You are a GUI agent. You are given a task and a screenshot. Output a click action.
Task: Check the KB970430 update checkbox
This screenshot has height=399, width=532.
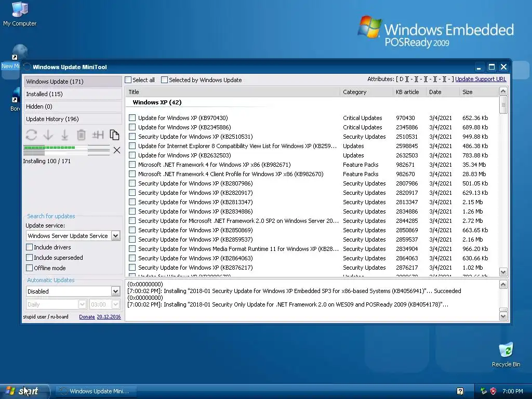coord(132,118)
